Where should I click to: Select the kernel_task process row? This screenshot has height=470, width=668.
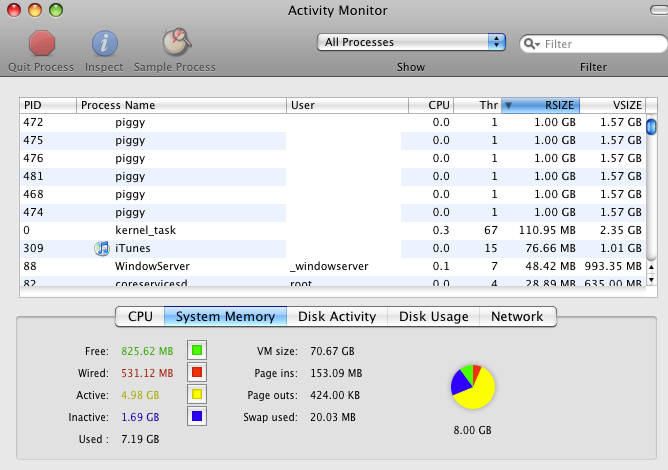(332, 230)
